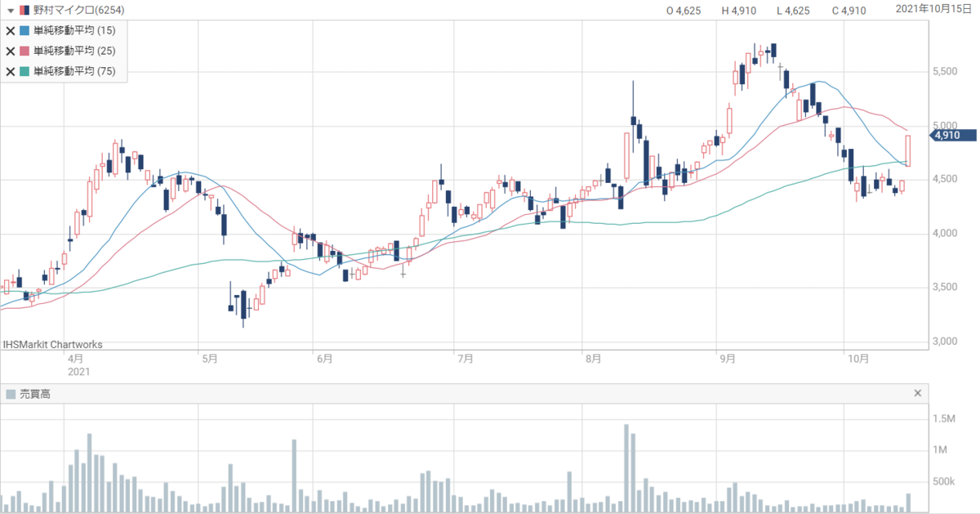Click the date 2021年10月15日
This screenshot has height=514, width=980.
point(935,9)
